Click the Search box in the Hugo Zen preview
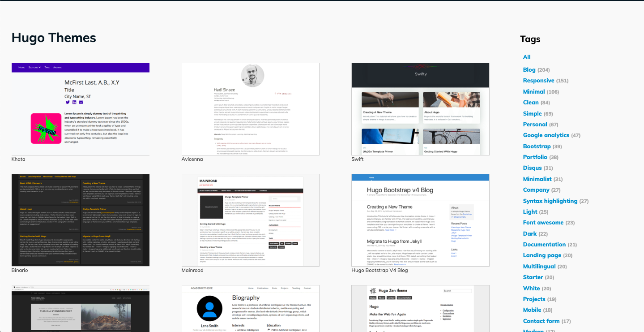Screen dimensions: 644x332 [x=457, y=291]
